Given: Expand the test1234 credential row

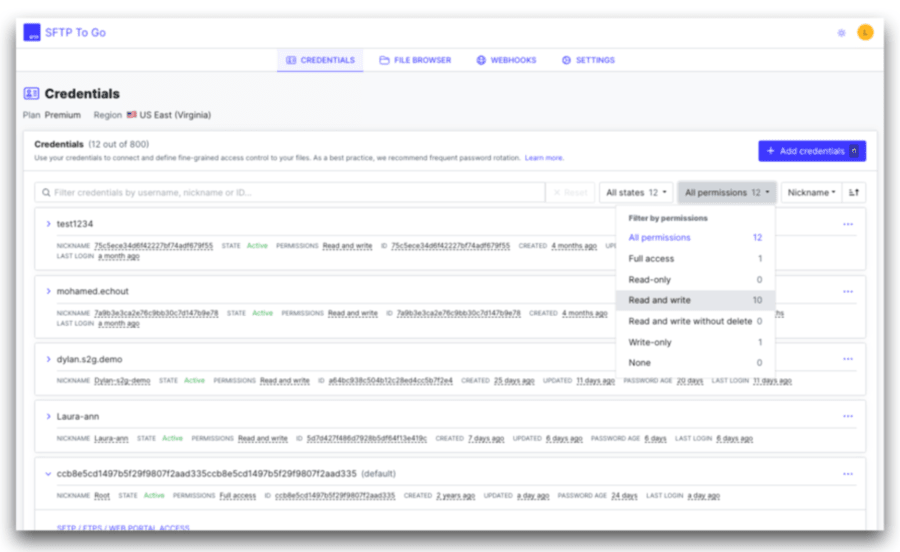Looking at the screenshot, I should click(x=48, y=224).
